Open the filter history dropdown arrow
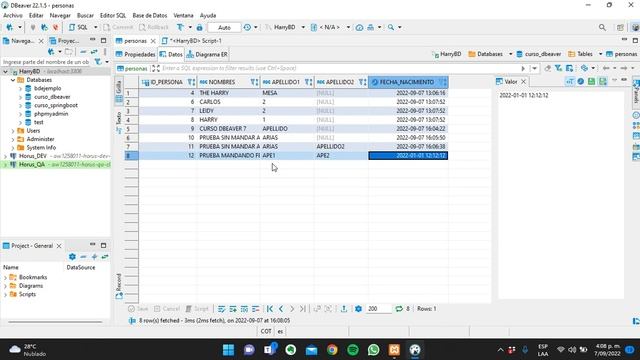This screenshot has height=360, width=640. click(x=534, y=69)
